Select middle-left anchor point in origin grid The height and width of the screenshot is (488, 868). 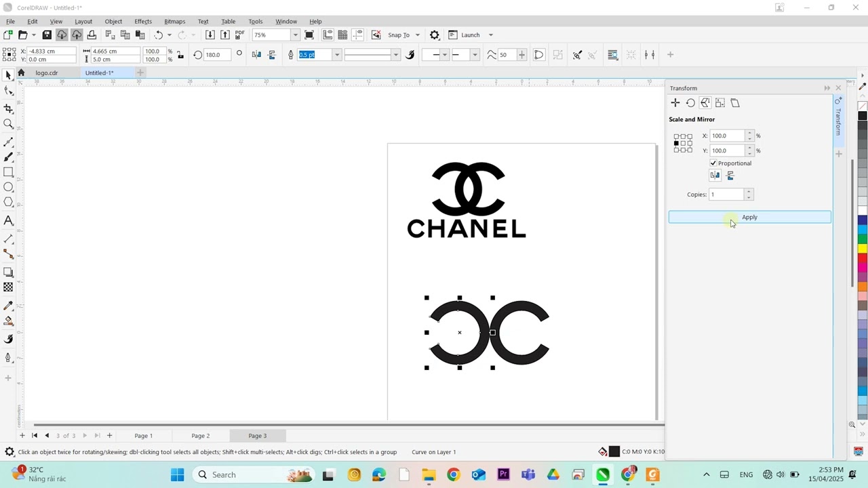(x=676, y=143)
